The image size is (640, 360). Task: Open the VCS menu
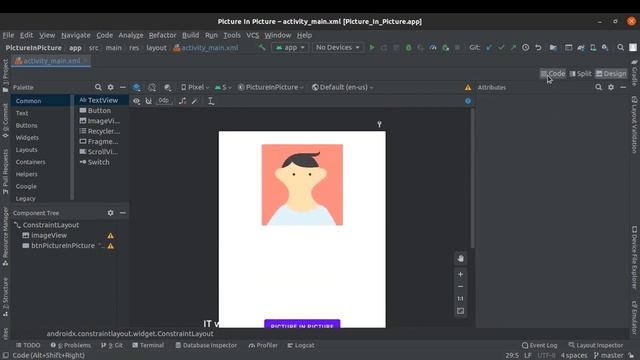point(252,35)
